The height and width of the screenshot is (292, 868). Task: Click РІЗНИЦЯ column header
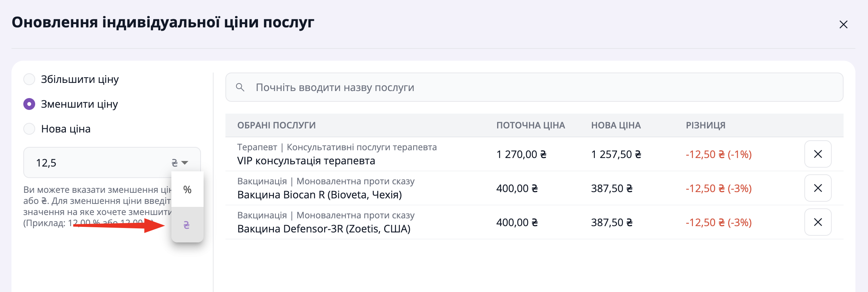[706, 125]
